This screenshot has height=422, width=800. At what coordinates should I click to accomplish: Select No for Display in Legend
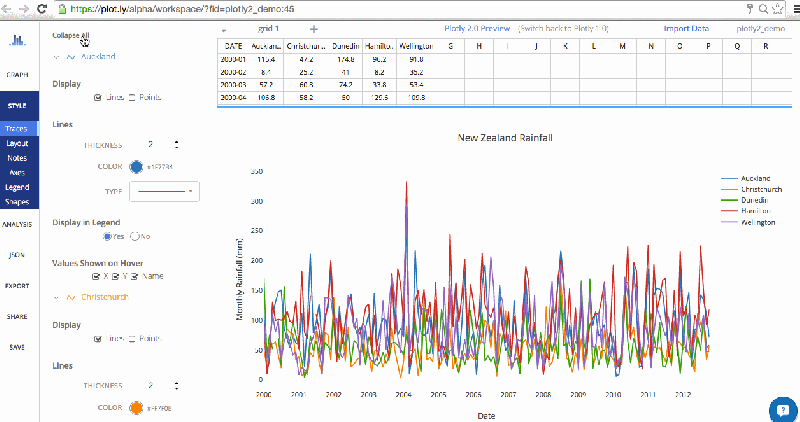[x=135, y=236]
